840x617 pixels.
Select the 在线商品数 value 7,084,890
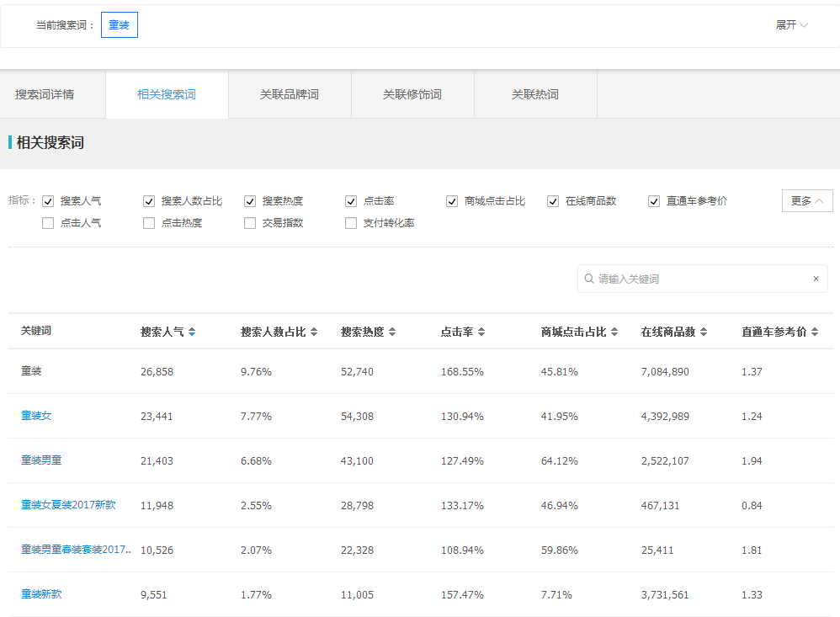[666, 372]
